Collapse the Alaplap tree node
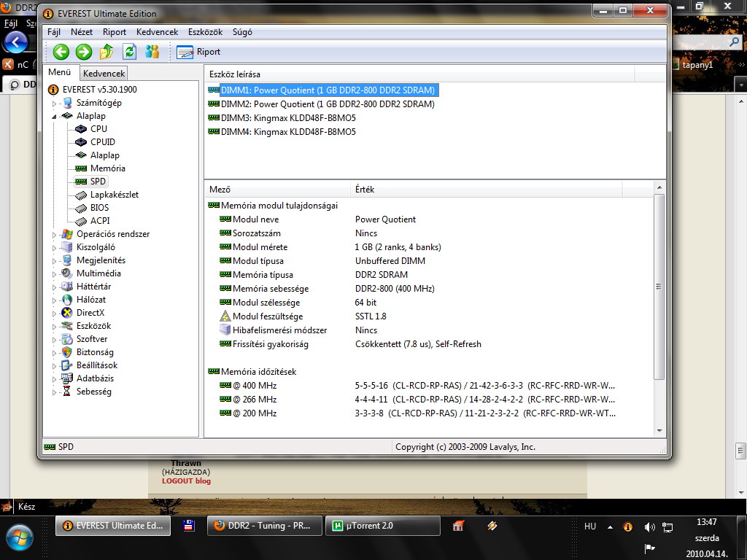Image resolution: width=747 pixels, height=560 pixels. tap(54, 116)
